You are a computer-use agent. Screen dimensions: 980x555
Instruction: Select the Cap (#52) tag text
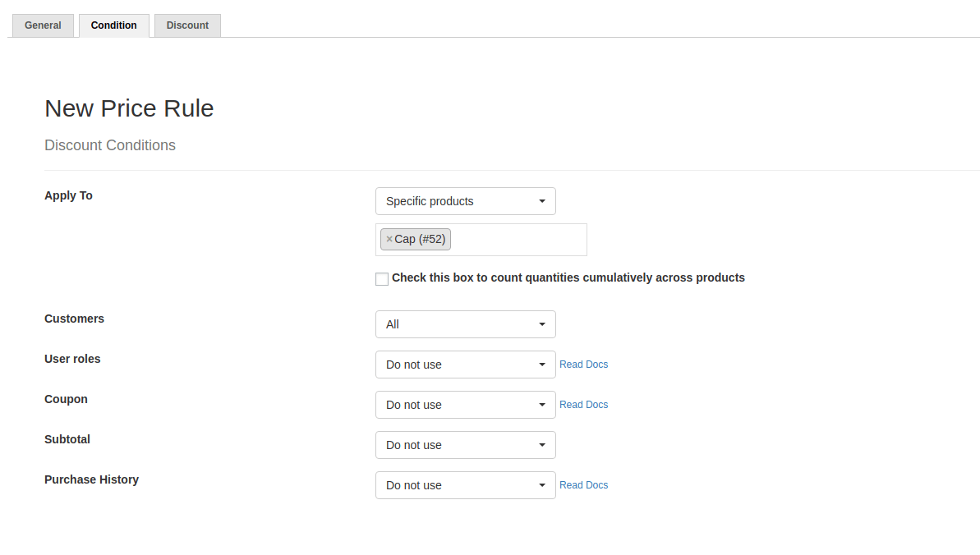click(x=420, y=240)
